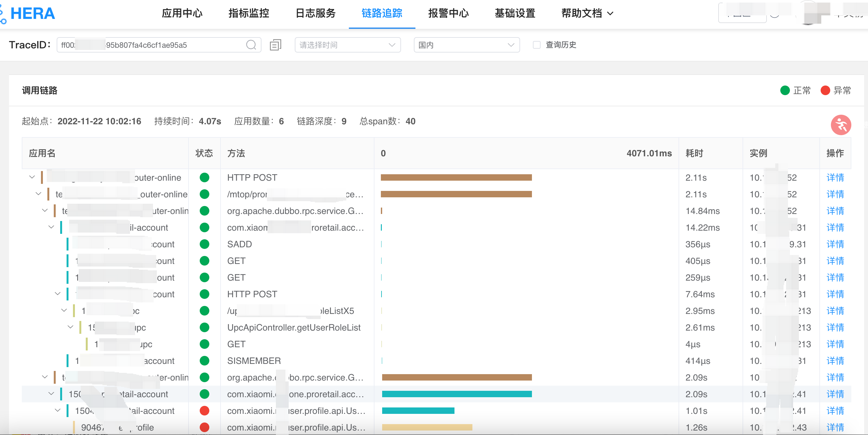The width and height of the screenshot is (868, 435).
Task: Click the red 异常 legend dot
Action: pos(825,90)
